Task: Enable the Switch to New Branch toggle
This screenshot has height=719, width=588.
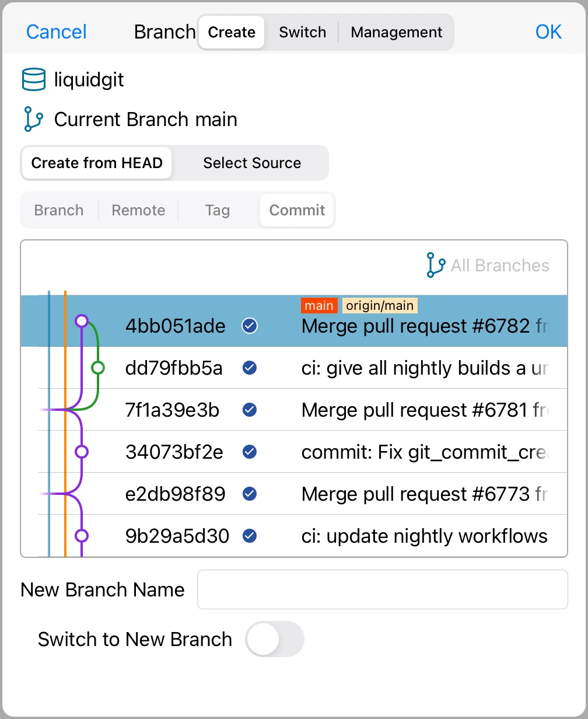Action: (x=274, y=639)
